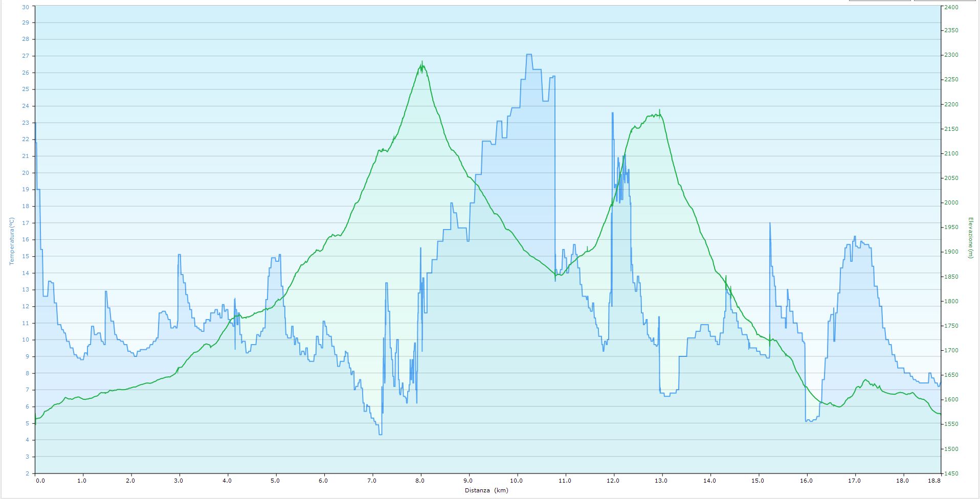Click the Temperatura (°C) axis title
980x499 pixels.
click(11, 241)
